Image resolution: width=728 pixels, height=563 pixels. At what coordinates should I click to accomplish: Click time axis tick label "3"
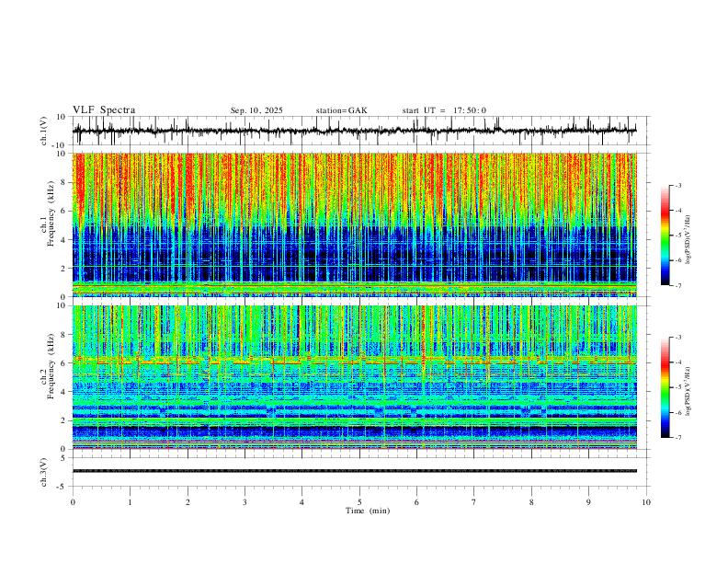(245, 502)
